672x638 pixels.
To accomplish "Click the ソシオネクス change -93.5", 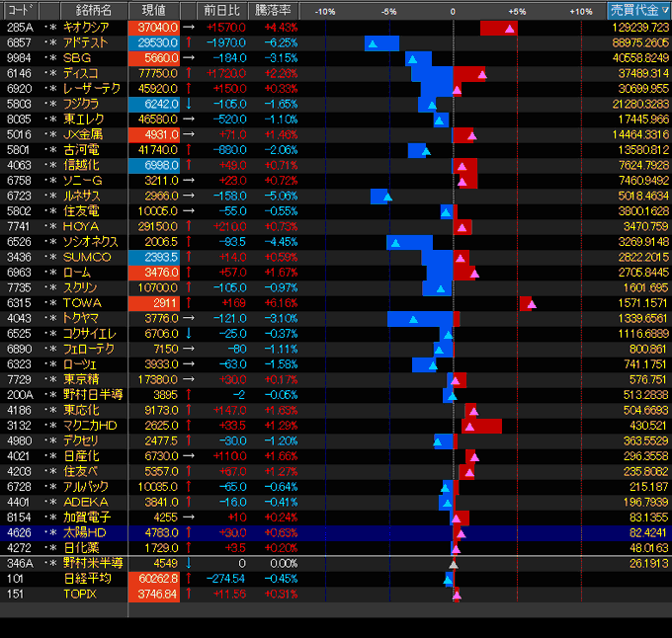I will click(232, 242).
